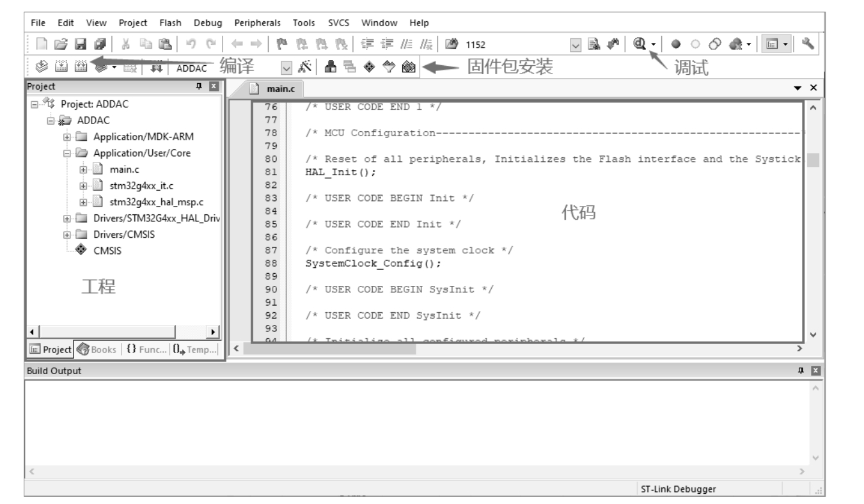Navigate backwards with the left arrow icon
864x504 pixels.
237,44
